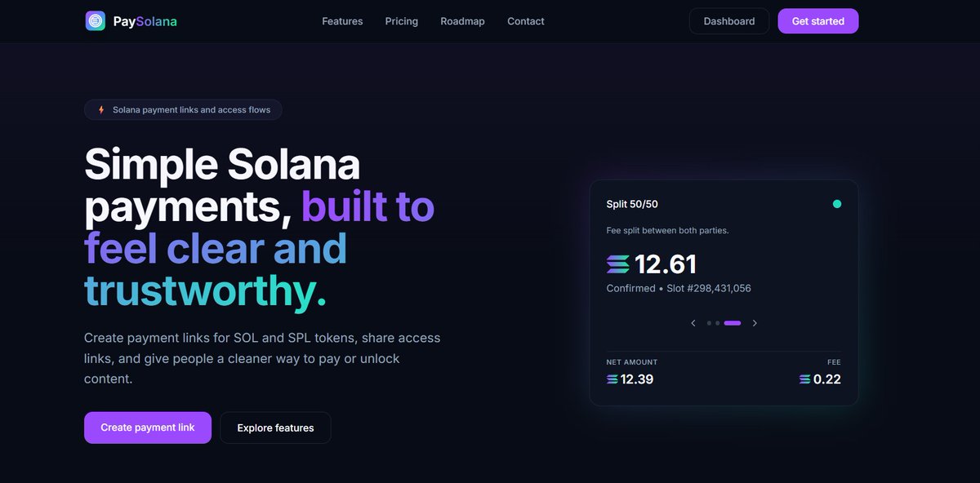Click the Solana icon next to Fee 0.22

(803, 379)
